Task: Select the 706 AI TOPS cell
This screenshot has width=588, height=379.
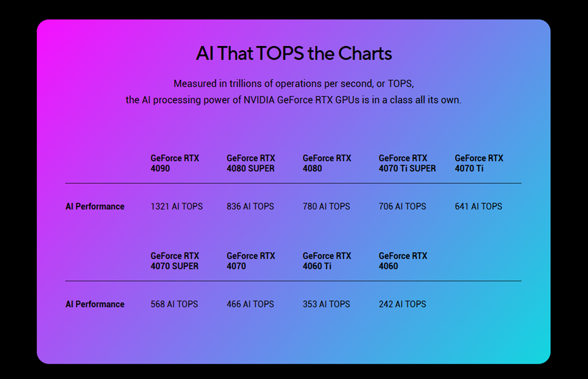Action: [402, 206]
